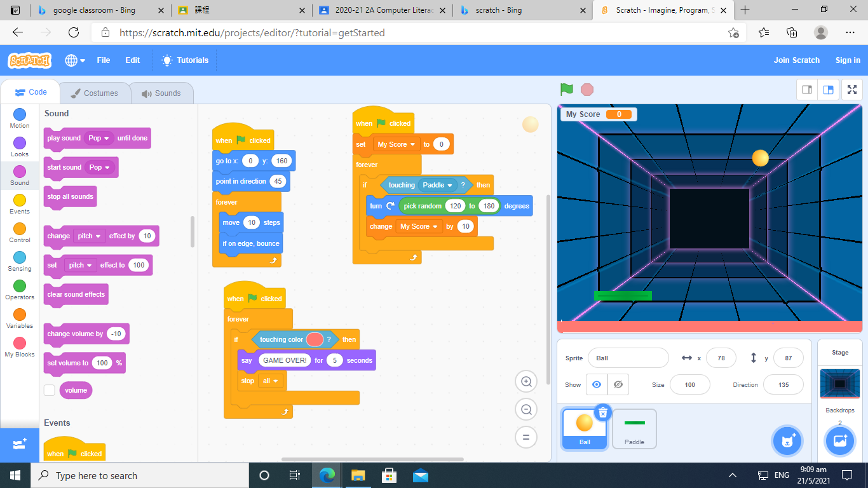Click the Add Extension button
Image resolution: width=868 pixels, height=488 pixels.
point(19,444)
